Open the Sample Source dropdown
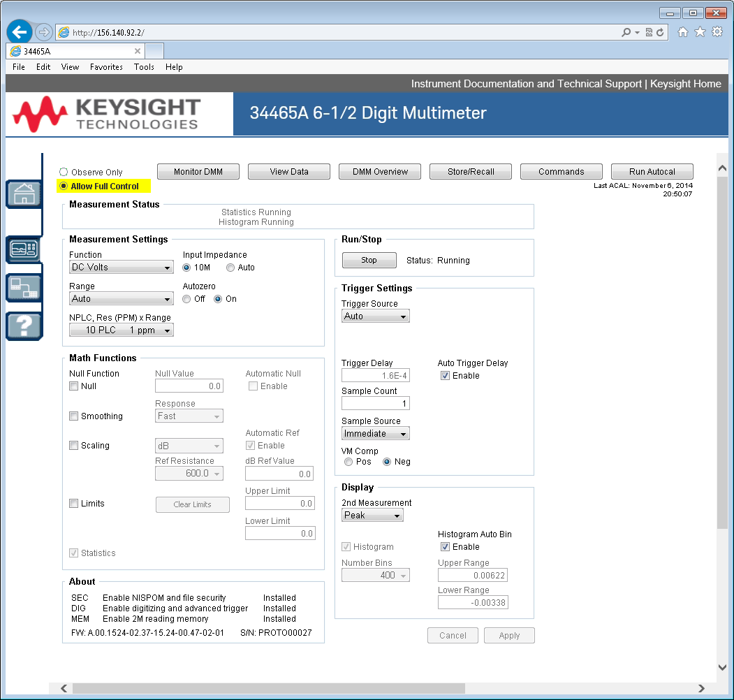Image resolution: width=734 pixels, height=700 pixels. [x=376, y=434]
